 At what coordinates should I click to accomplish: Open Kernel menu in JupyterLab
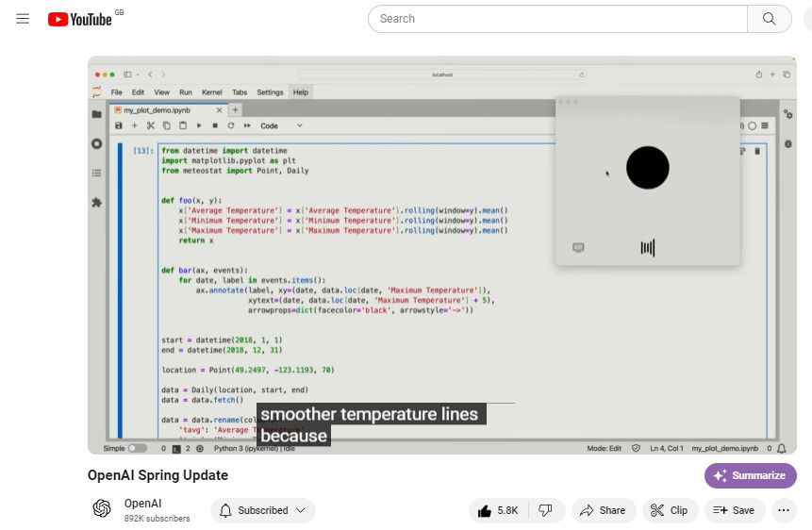tap(212, 92)
